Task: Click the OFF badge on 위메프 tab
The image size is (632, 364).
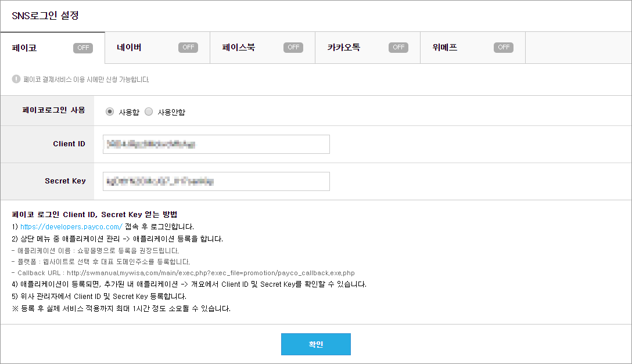Action: [x=504, y=48]
